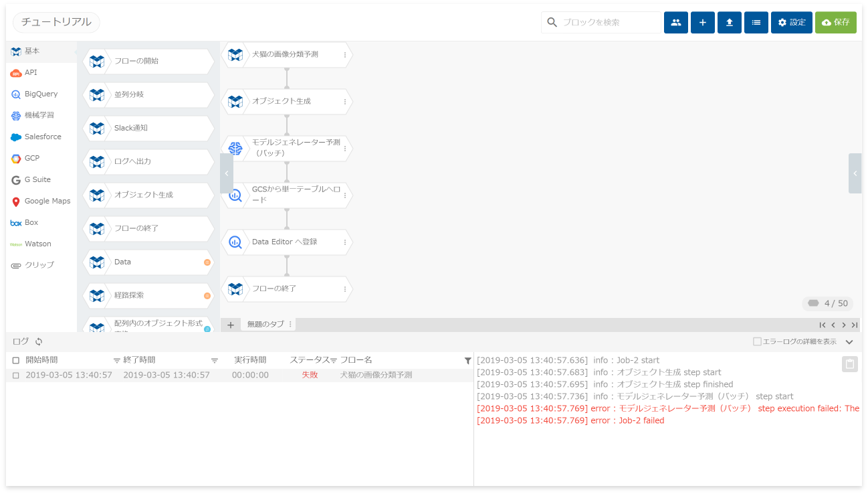Collapse the log panel chevron
Viewport: 868px width, 494px height.
(x=849, y=342)
